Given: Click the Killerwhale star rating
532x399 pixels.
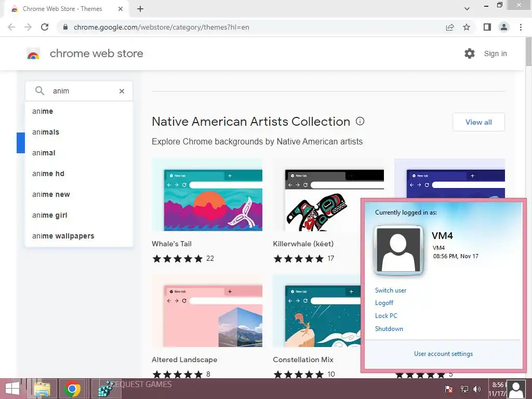Looking at the screenshot, I should tap(299, 259).
